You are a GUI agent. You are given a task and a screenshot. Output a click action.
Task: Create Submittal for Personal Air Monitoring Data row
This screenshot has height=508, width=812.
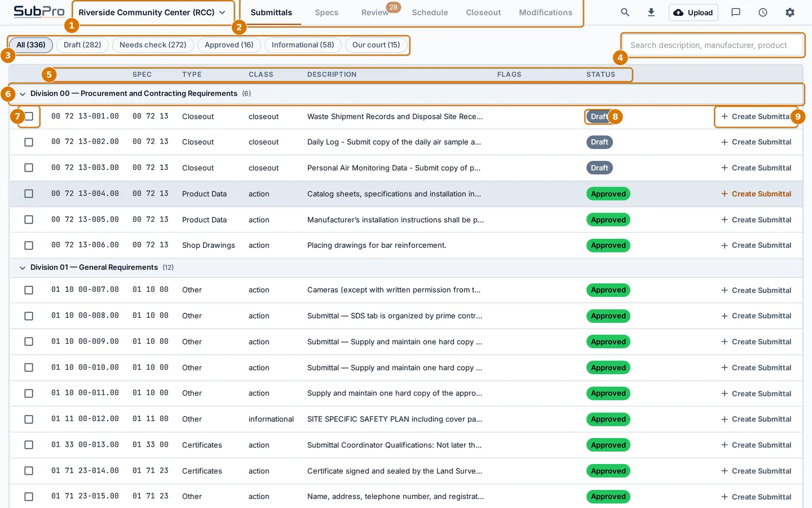pos(756,168)
